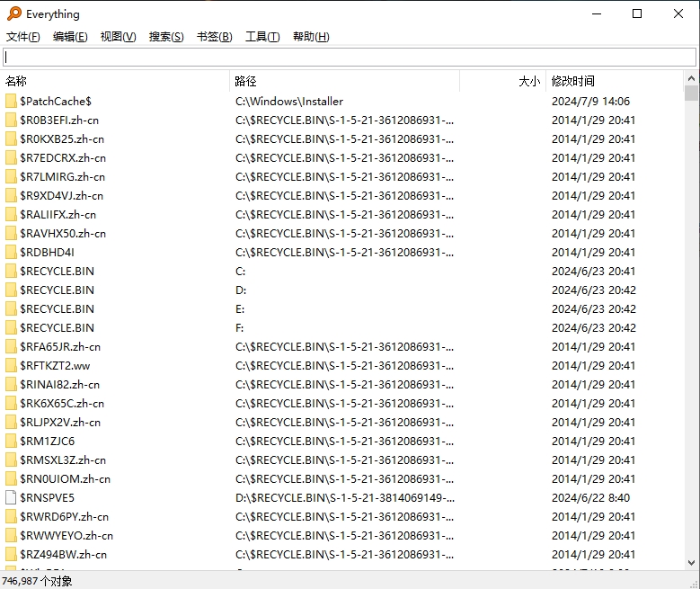Open the 工具(T) menu

[x=262, y=37]
